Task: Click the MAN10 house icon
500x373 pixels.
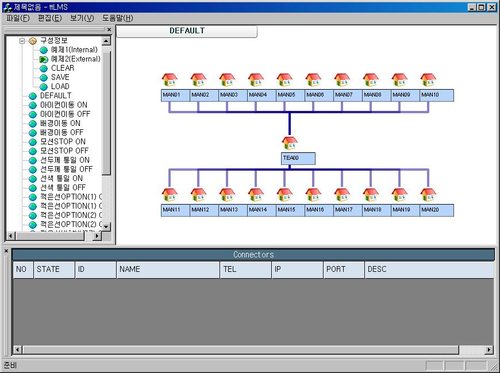Action: coord(428,80)
